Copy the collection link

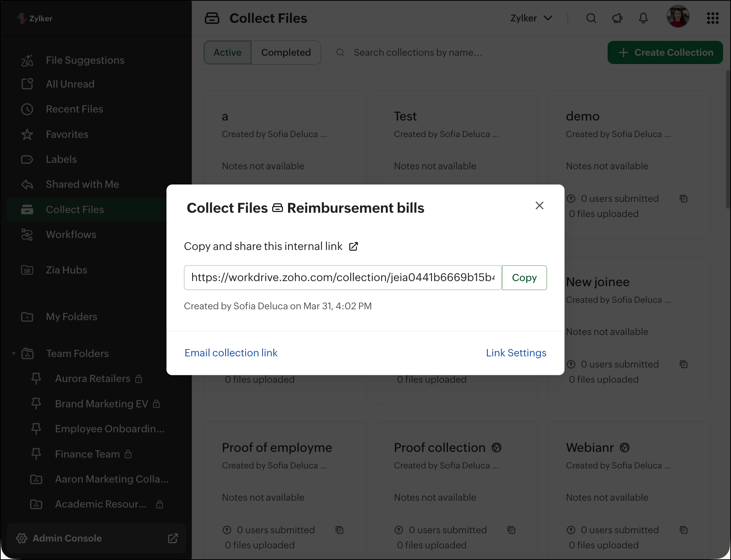(x=524, y=277)
